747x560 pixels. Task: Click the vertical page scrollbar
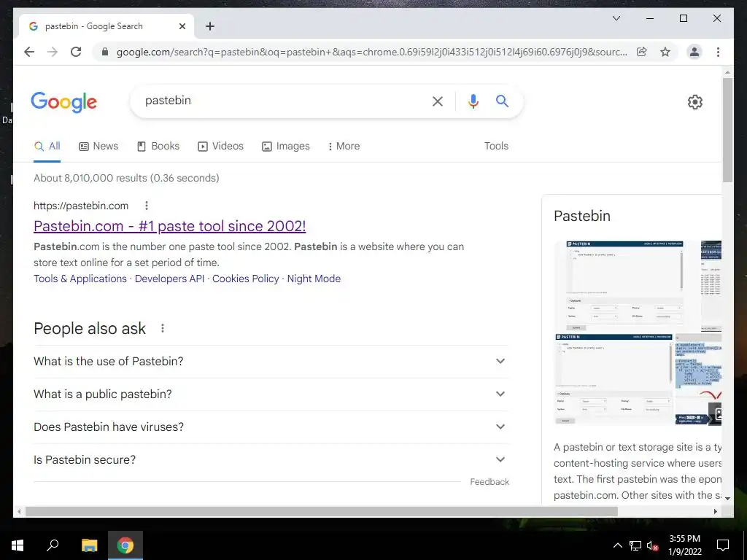coord(727,130)
